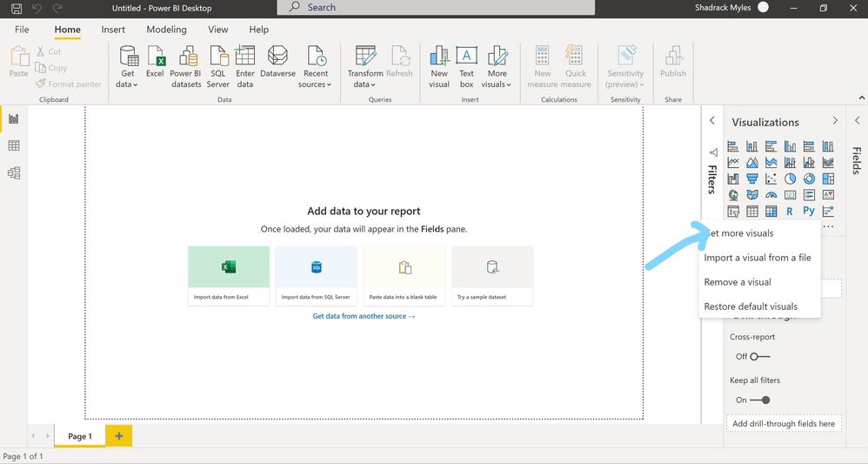Open the Help ribbon tab

click(x=258, y=30)
